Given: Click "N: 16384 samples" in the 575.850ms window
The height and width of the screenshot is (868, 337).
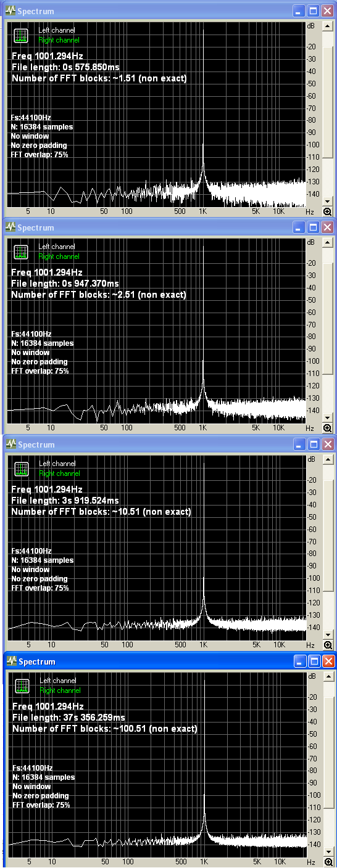Looking at the screenshot, I should pos(42,126).
